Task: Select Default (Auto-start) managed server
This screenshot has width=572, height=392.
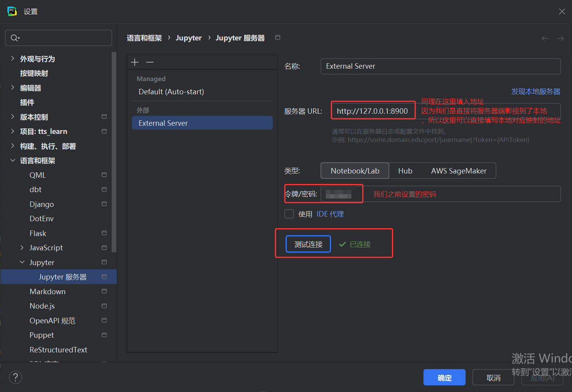Action: coord(171,92)
